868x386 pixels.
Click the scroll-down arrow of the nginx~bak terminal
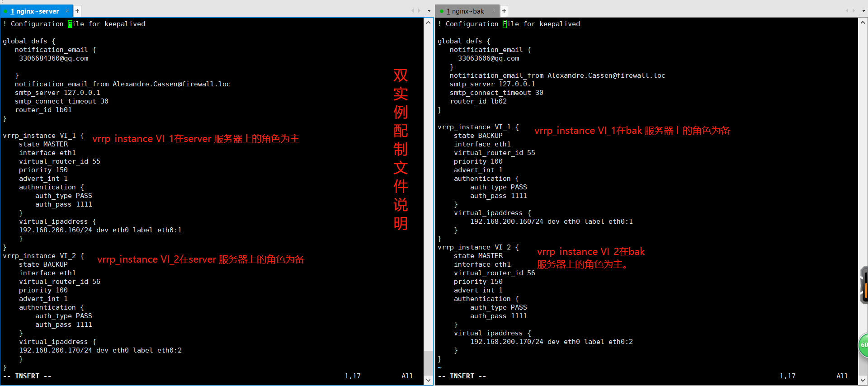point(863,380)
